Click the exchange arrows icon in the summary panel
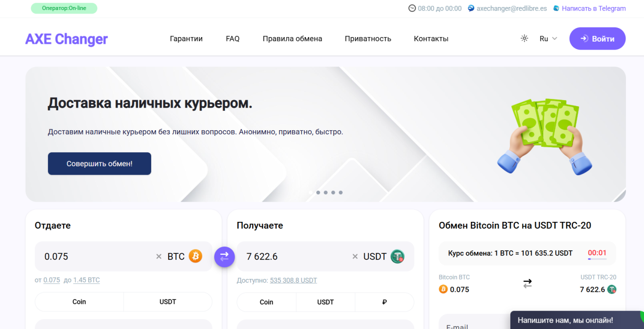 pyautogui.click(x=527, y=283)
